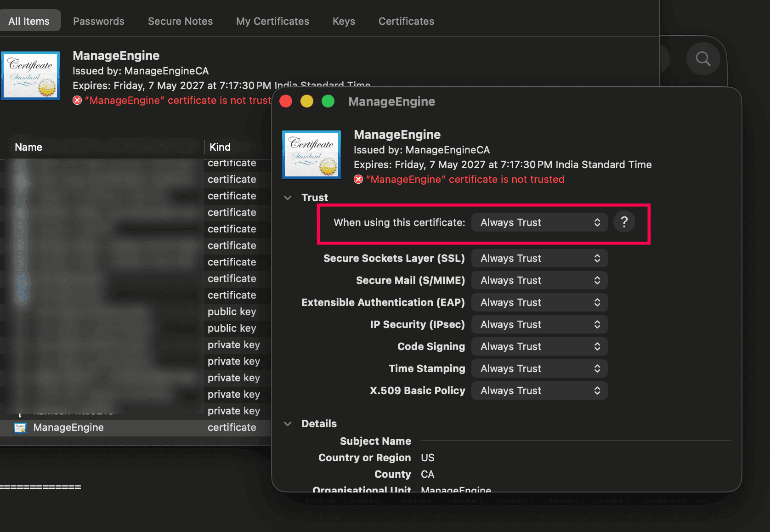The image size is (770, 532).
Task: Switch to the My Certificates tab
Action: (x=273, y=21)
